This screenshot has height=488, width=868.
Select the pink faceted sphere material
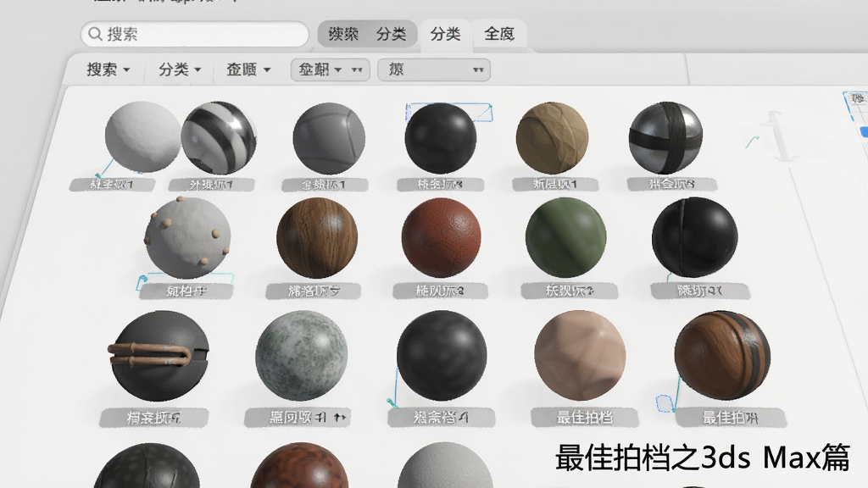point(580,356)
